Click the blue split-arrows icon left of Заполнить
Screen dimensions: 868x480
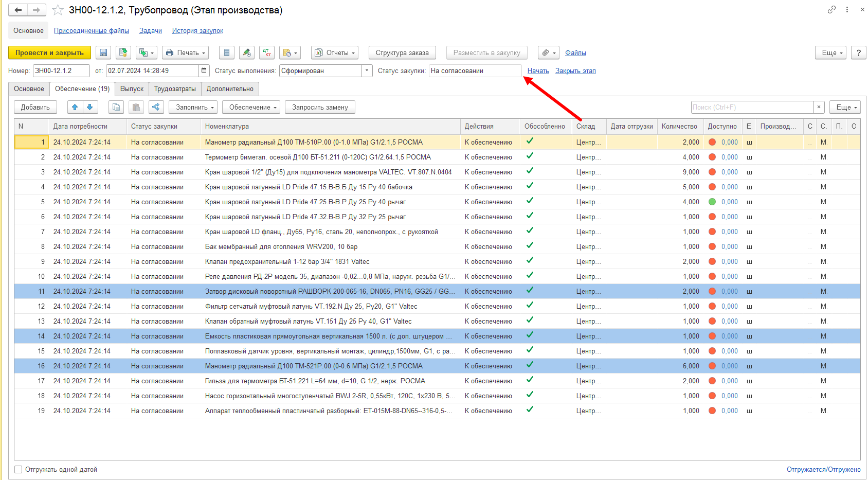(156, 107)
